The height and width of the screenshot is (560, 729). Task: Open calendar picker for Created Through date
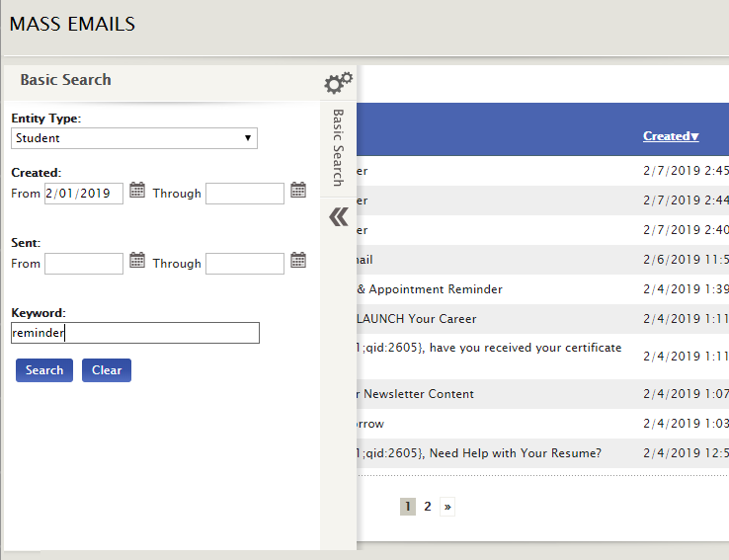coord(298,190)
